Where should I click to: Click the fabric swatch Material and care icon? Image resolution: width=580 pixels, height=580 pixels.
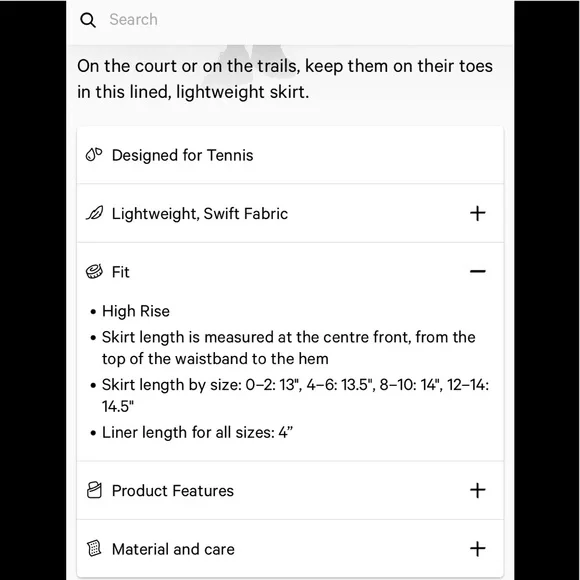coord(94,548)
